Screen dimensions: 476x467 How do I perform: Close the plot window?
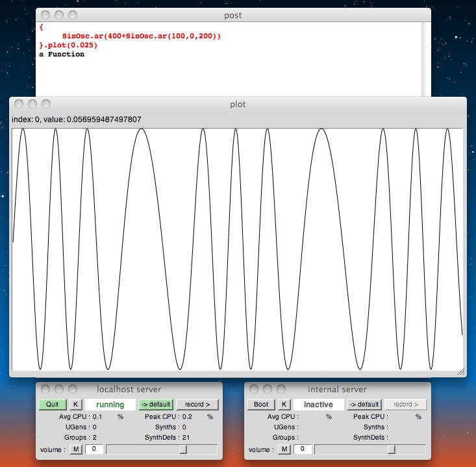19,104
